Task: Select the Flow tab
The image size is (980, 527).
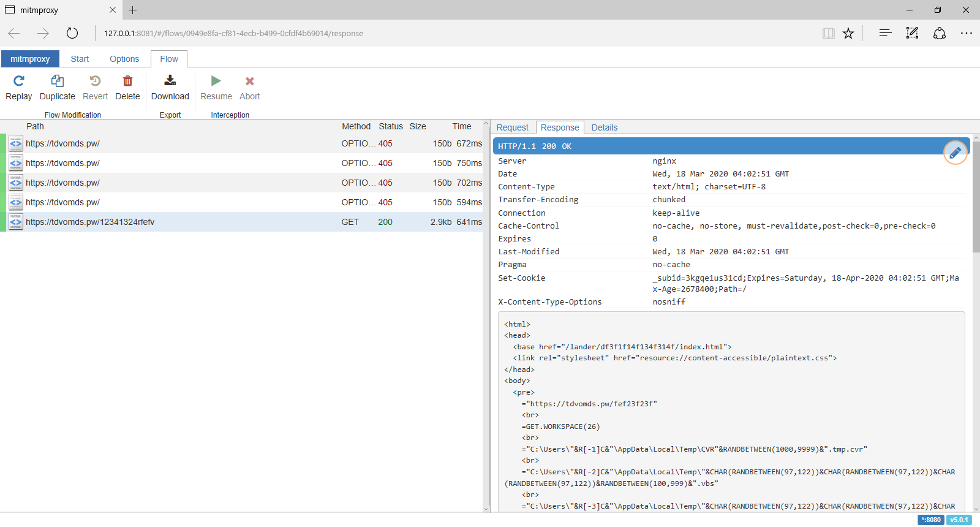Action: point(169,59)
